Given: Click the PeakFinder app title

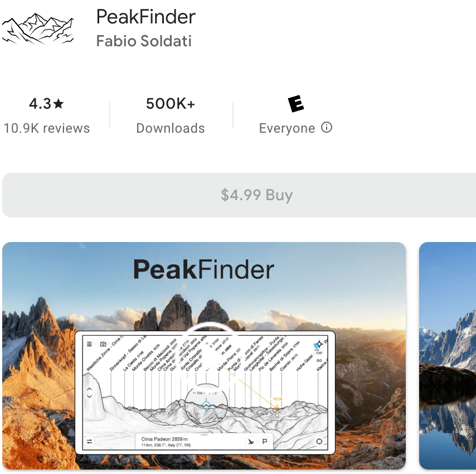Looking at the screenshot, I should click(x=145, y=17).
